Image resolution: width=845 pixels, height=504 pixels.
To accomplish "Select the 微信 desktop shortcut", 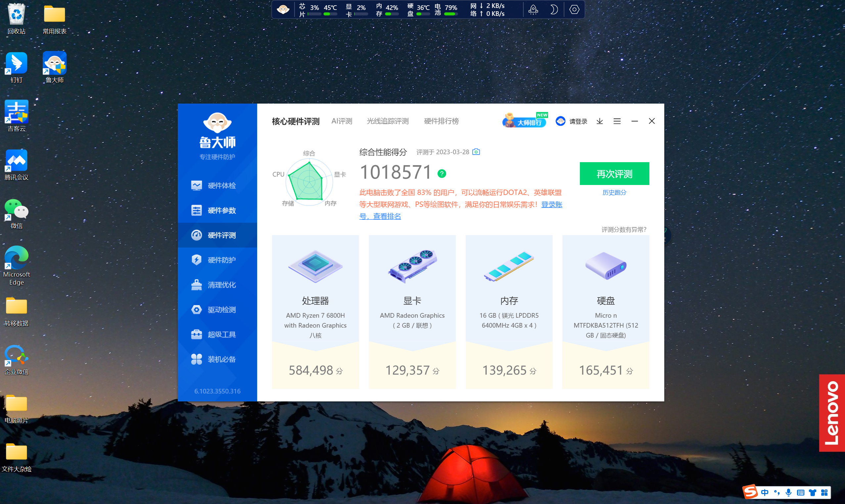I will coord(16,214).
